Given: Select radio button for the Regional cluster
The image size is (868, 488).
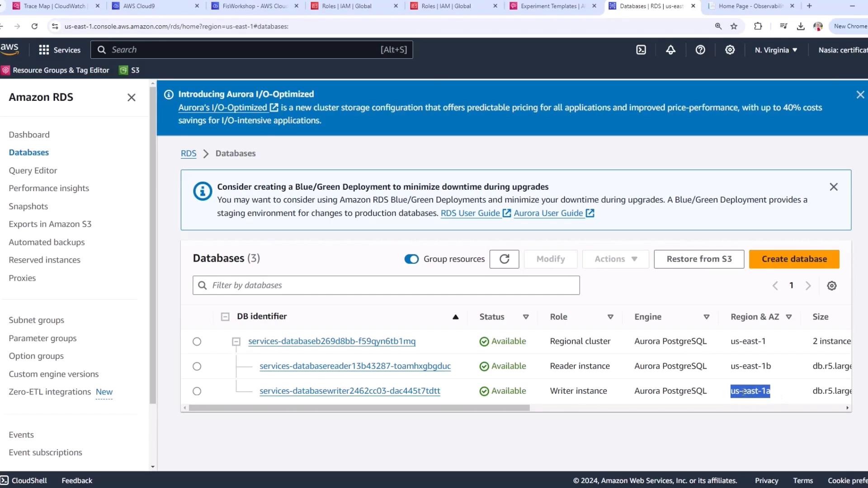Looking at the screenshot, I should point(197,342).
